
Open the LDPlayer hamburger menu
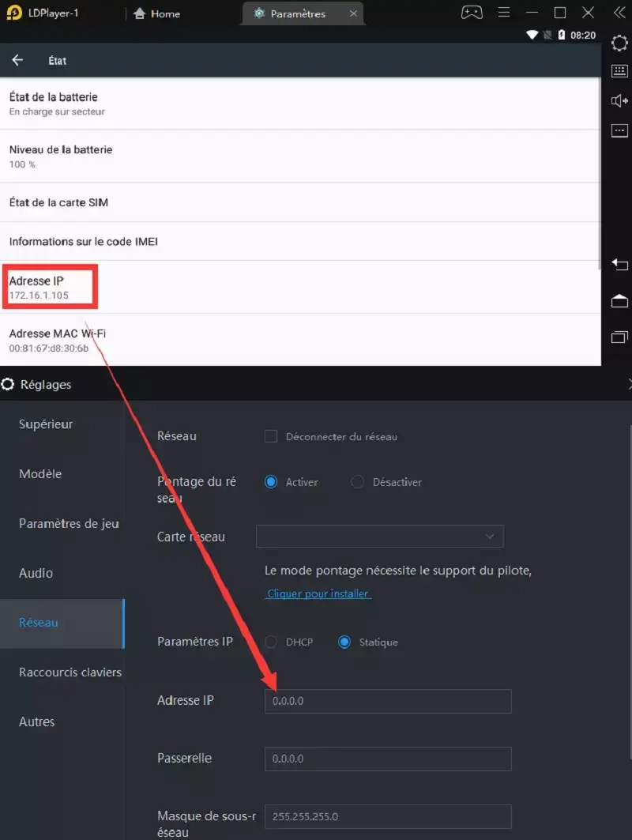tap(506, 13)
